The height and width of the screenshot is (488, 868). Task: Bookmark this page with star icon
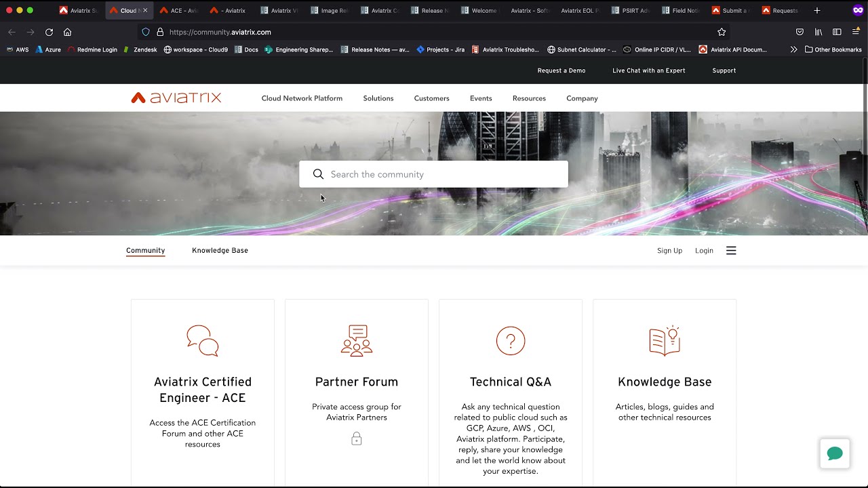coord(722,32)
